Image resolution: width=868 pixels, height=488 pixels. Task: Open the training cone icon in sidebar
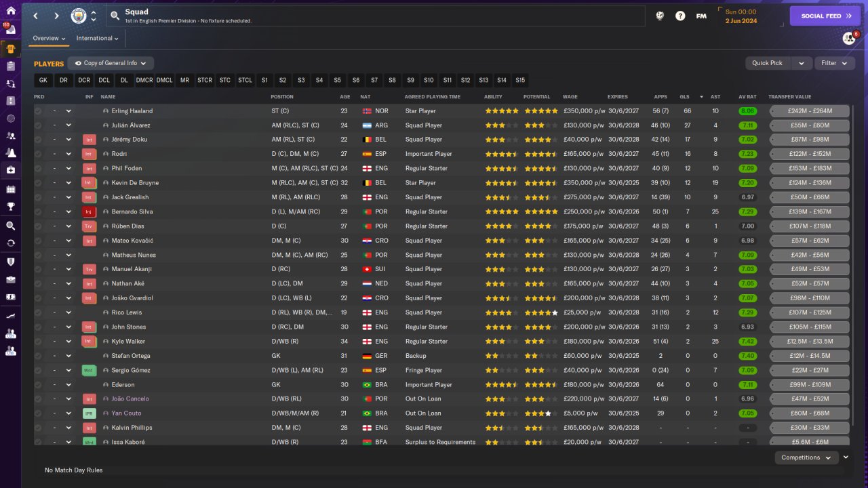click(x=10, y=153)
